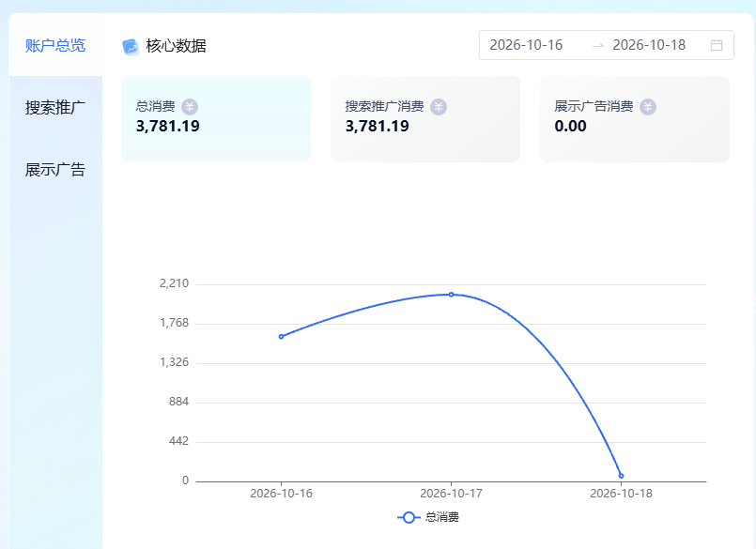
Task: Click the chart data point for 2026-10-18
Action: [621, 476]
